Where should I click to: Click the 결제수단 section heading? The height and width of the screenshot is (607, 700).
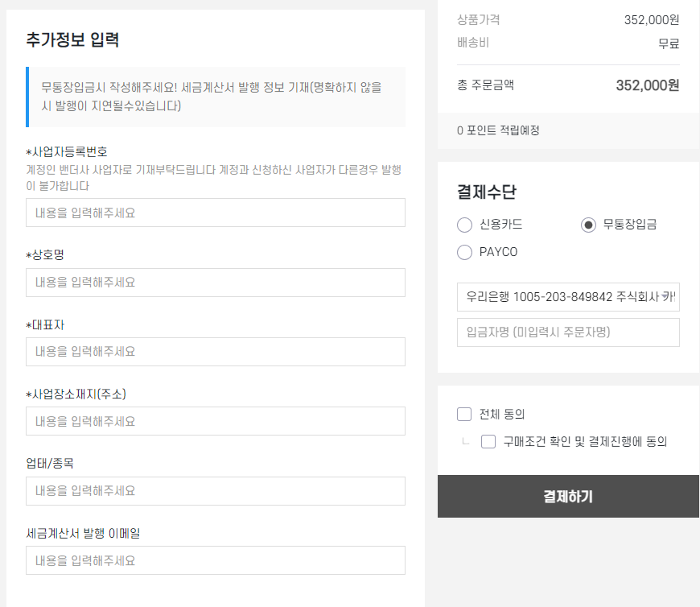pyautogui.click(x=486, y=192)
